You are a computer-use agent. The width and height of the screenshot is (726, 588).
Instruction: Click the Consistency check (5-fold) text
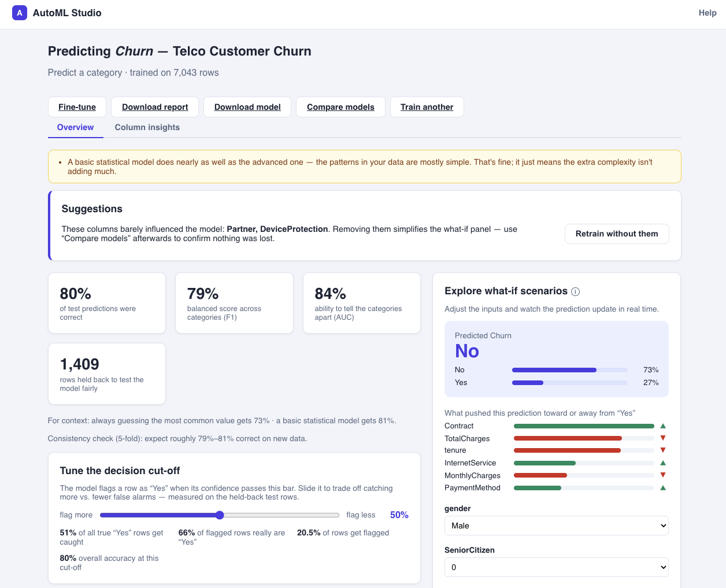(x=177, y=438)
